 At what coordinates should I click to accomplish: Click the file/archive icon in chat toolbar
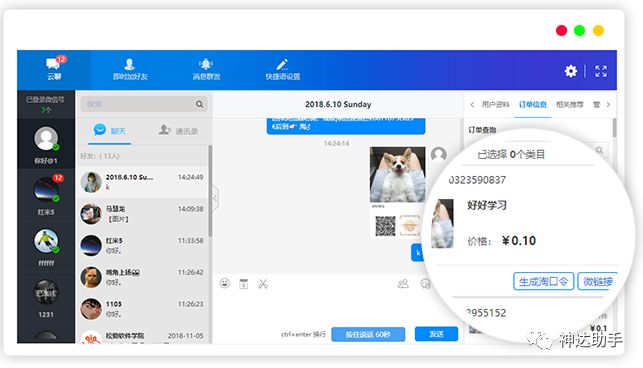244,283
